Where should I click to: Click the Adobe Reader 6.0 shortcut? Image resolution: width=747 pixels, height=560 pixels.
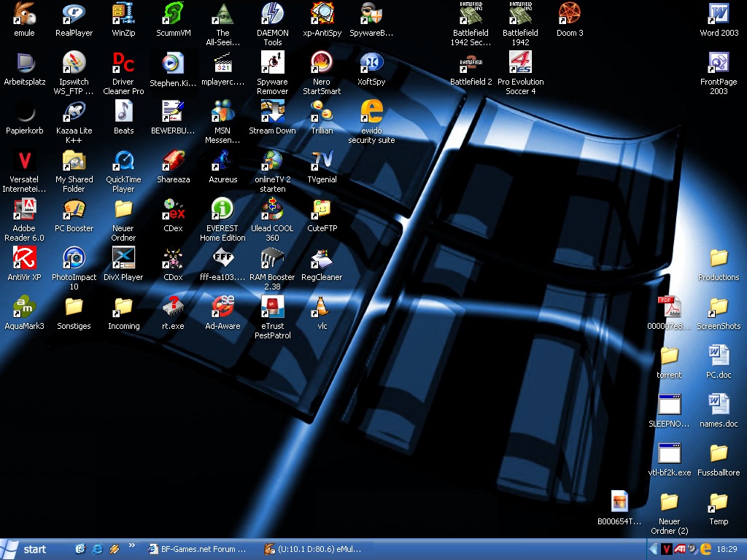(x=24, y=219)
